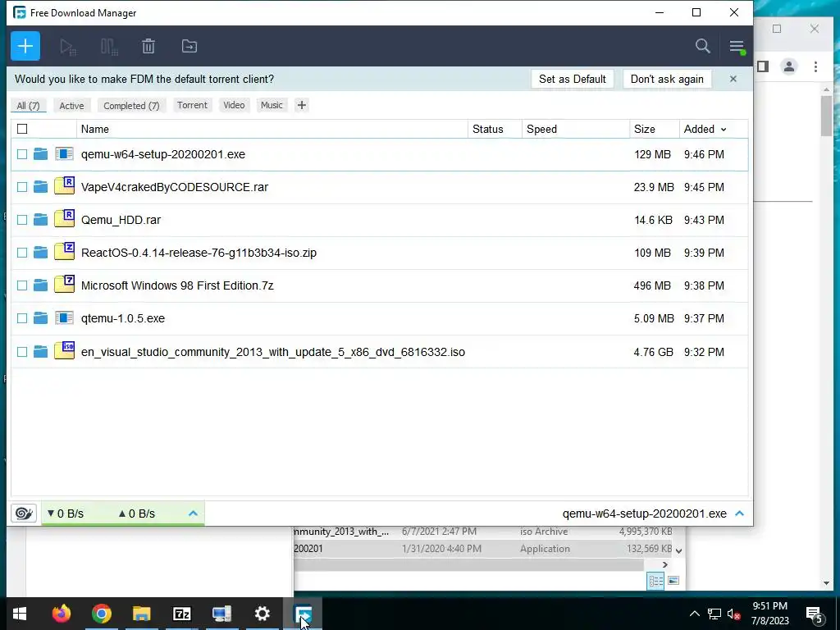Open the notification center icon

coord(815,614)
